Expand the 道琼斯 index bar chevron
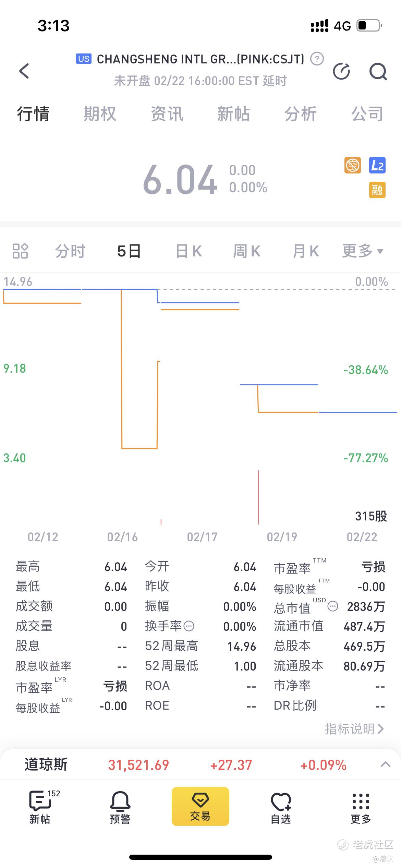The image size is (401, 868). pos(386,764)
